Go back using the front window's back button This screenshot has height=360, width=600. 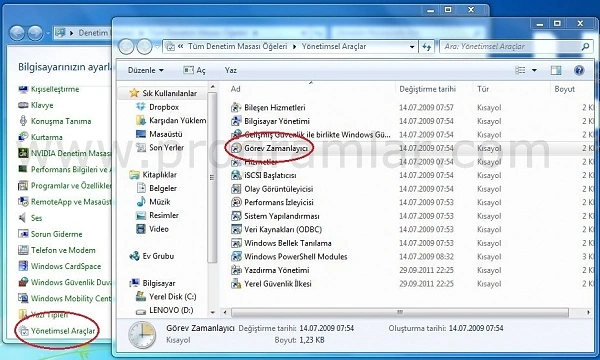pyautogui.click(x=126, y=47)
